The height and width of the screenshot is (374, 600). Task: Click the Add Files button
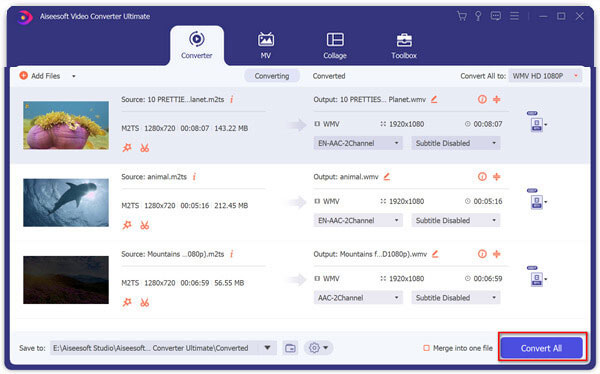[x=40, y=76]
